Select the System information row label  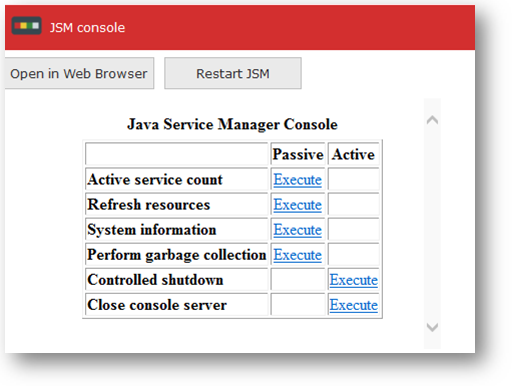[152, 230]
